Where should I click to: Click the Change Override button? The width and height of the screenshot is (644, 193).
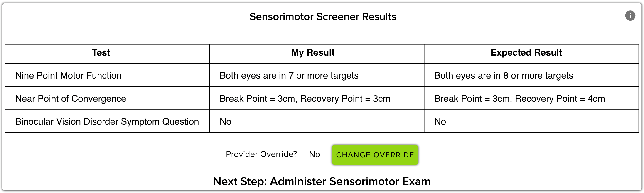coord(375,155)
